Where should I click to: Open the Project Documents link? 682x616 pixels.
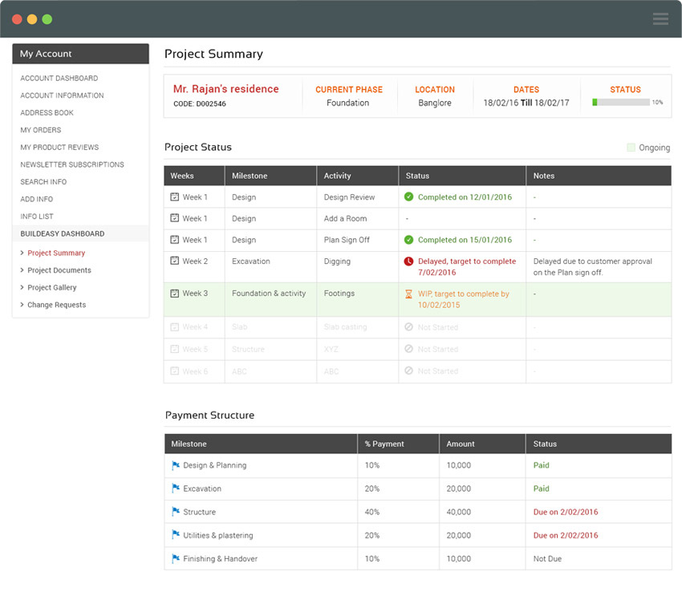[59, 270]
